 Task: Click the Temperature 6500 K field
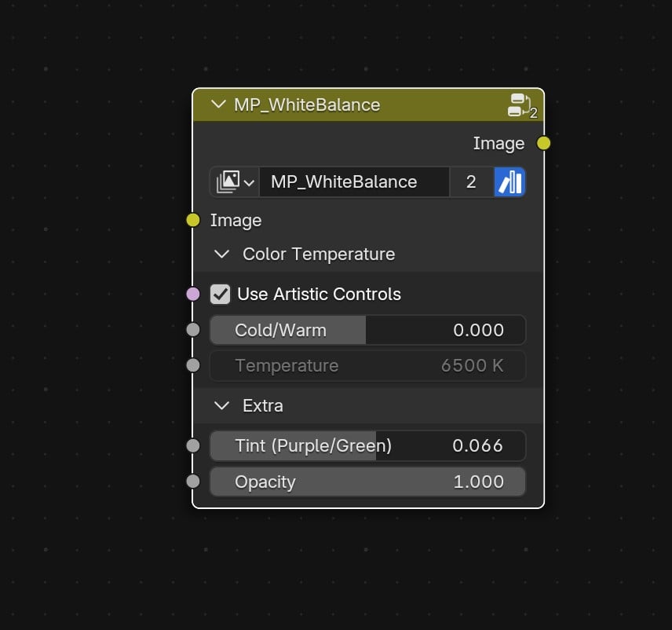click(367, 366)
